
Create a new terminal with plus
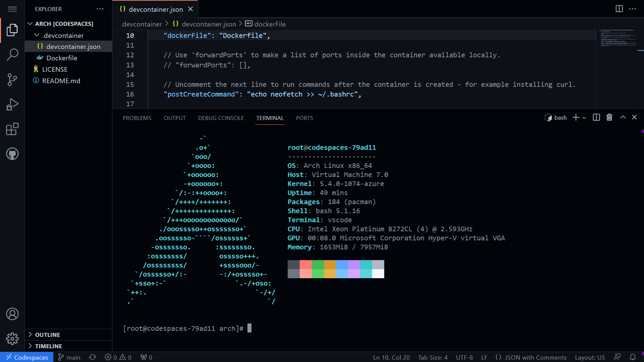point(576,117)
